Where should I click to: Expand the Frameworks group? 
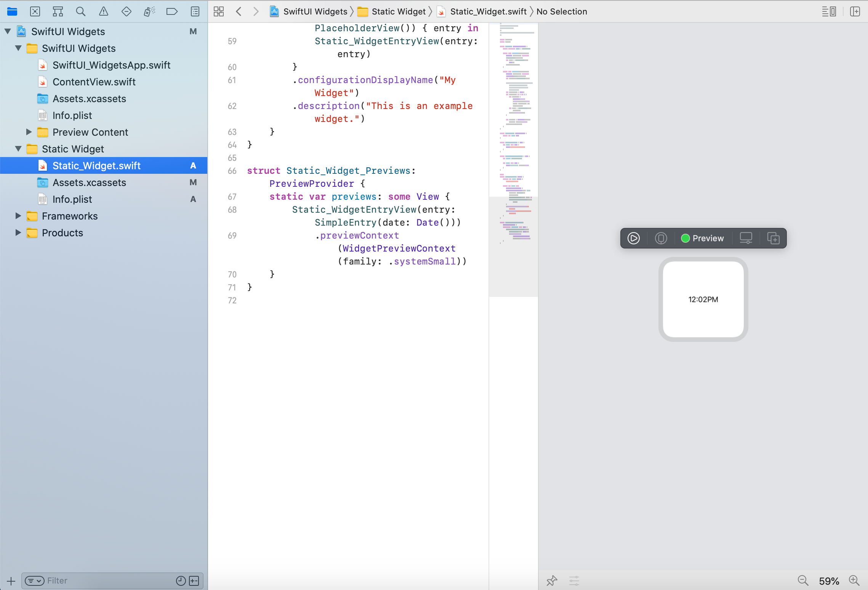tap(18, 216)
